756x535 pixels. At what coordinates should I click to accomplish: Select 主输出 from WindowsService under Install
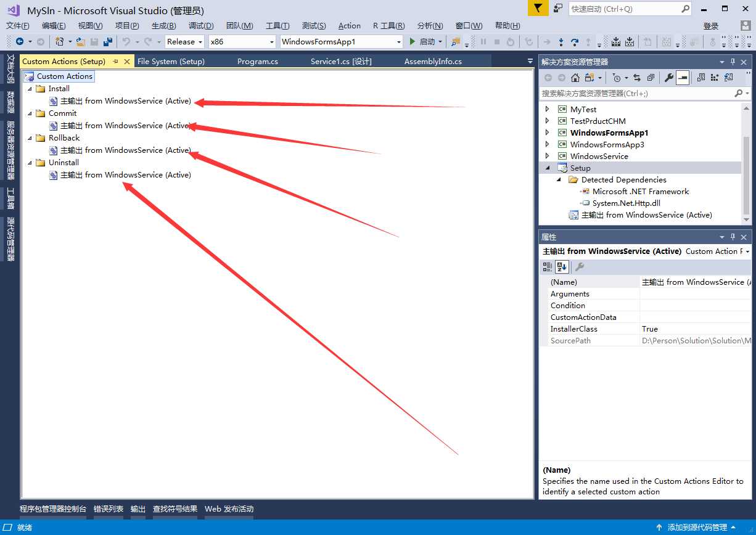(126, 101)
